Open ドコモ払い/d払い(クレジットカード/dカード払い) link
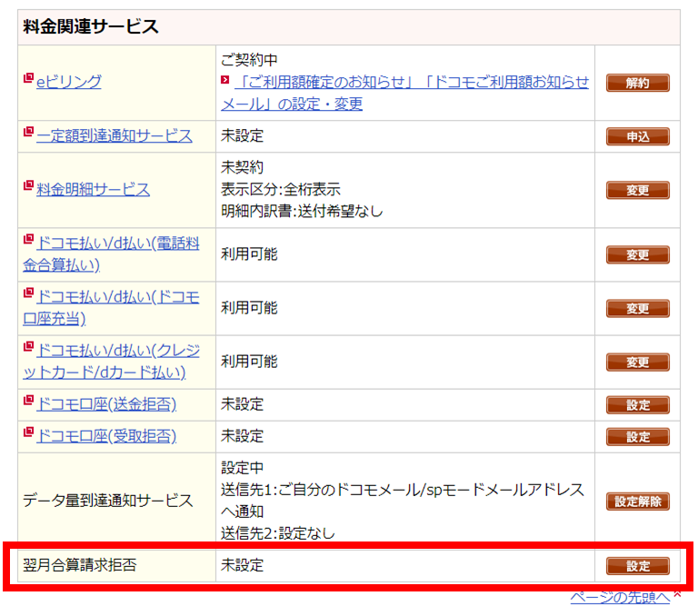The height and width of the screenshot is (616, 698). [111, 362]
